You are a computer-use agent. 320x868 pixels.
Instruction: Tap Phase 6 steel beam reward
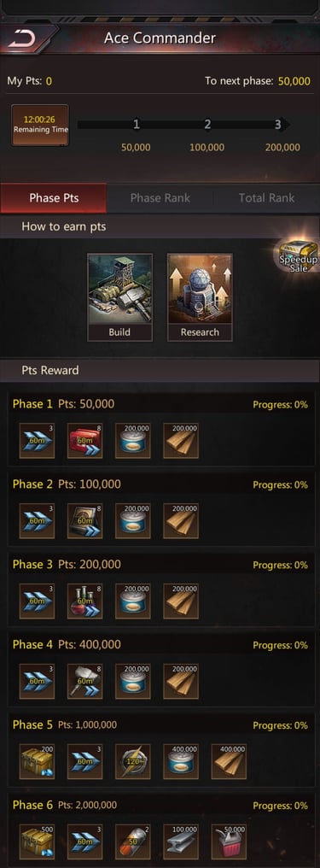[x=181, y=842]
